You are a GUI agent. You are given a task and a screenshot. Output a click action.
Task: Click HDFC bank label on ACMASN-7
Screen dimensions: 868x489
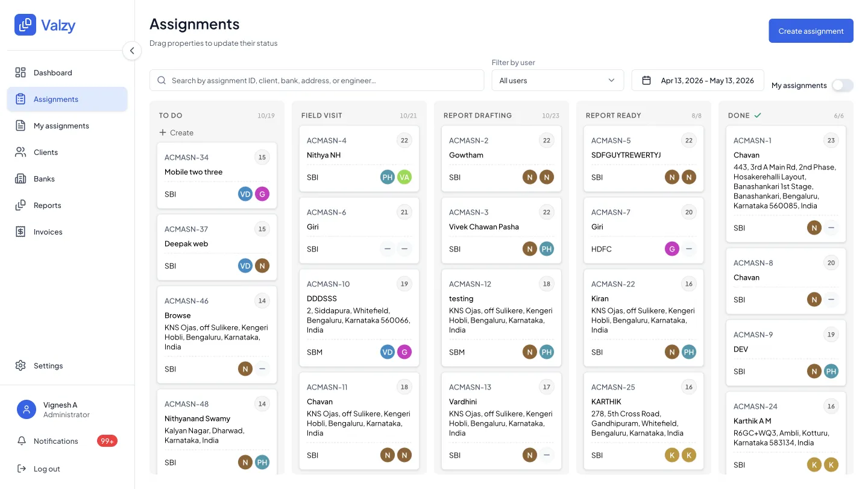point(602,249)
